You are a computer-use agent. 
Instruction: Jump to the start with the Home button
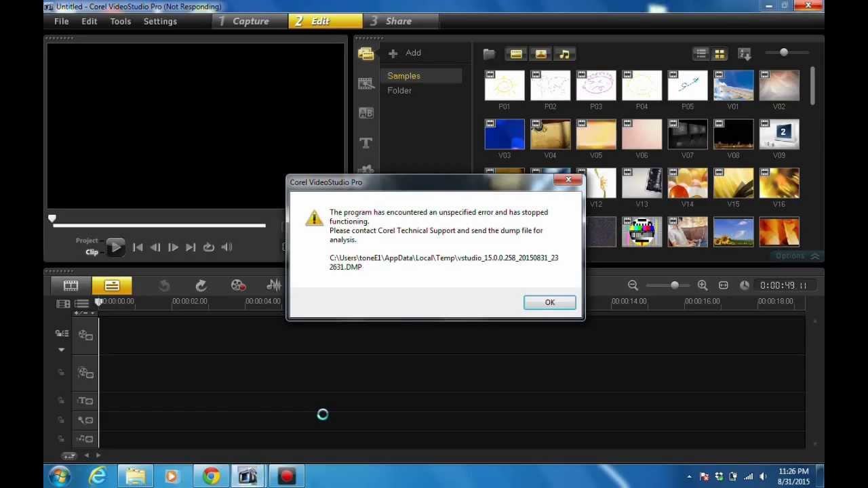click(x=138, y=247)
